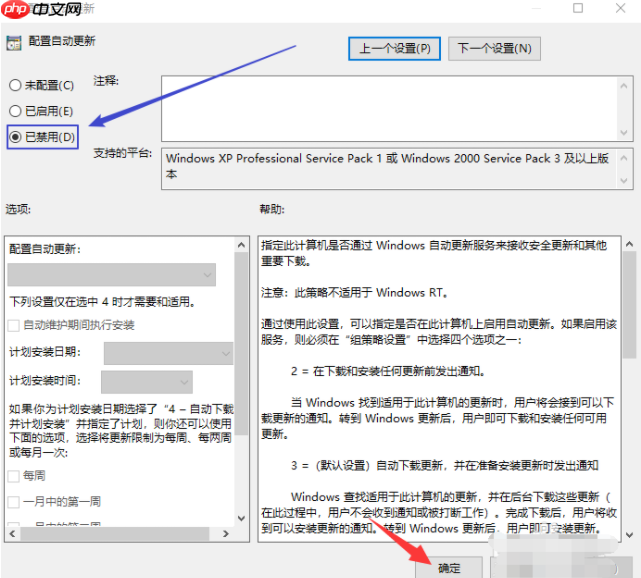Click help text 注意: 此策略不适用于 Windows RT
Screen dimensions: 641x578
[354, 293]
